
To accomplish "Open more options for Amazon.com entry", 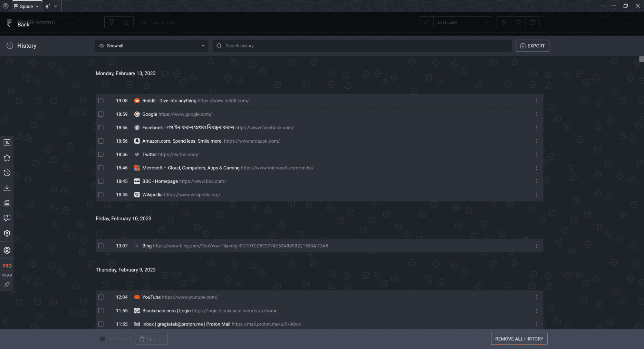I will pos(536,141).
